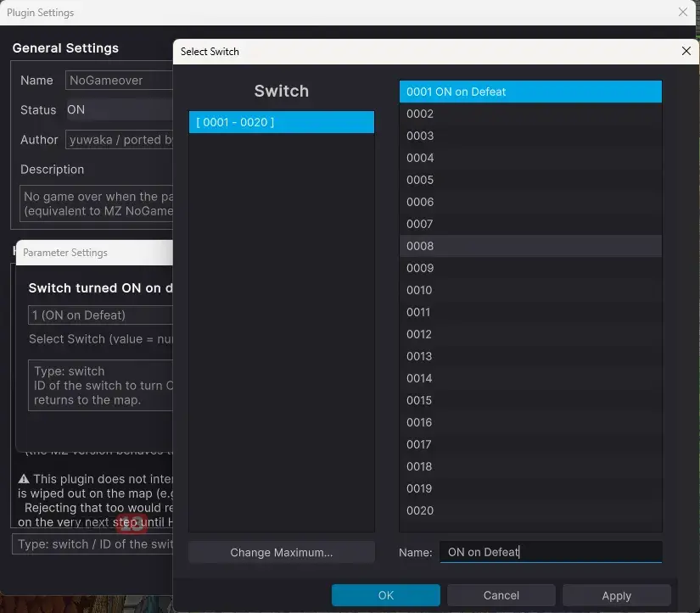Click the plugin Name field NoGameover

(119, 81)
